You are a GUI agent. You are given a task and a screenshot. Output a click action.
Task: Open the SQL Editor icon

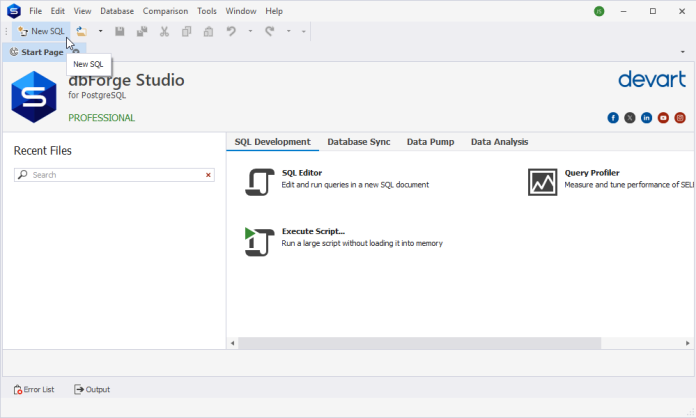[260, 182]
